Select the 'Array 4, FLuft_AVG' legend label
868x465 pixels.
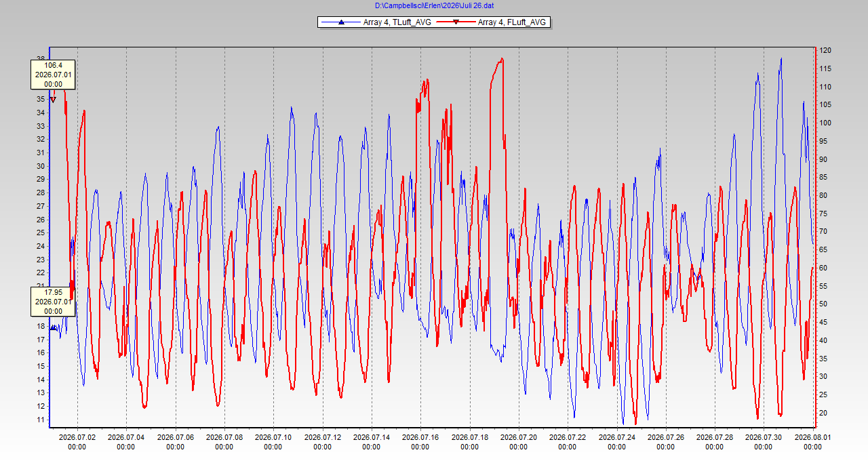(512, 22)
